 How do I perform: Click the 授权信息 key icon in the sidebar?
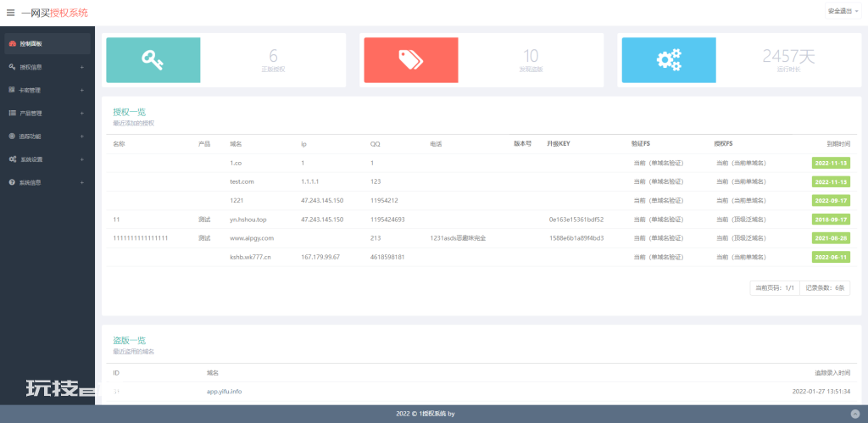point(12,67)
